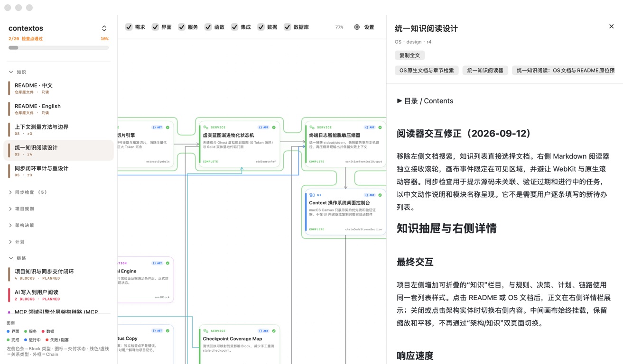Click the 复制全文 button
Screen dimensions: 623x364
point(409,55)
